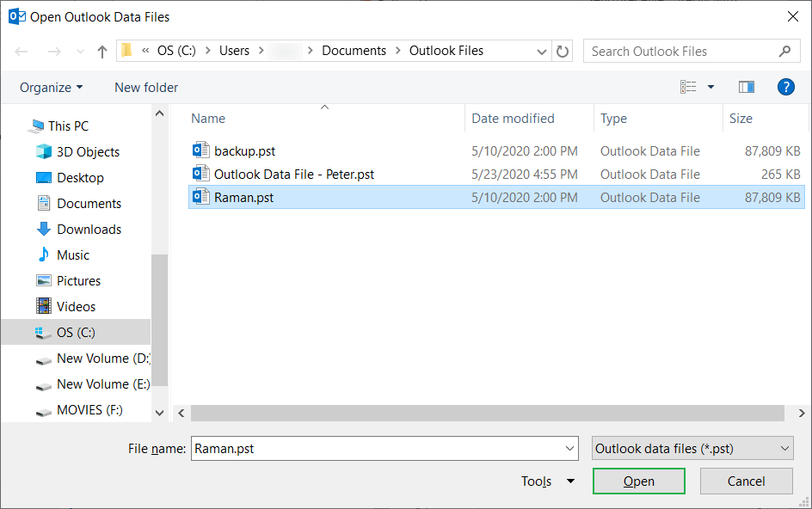Screen dimensions: 812x509
Task: Click the Outlook Data File - Peter.pst icon
Action: click(x=201, y=174)
